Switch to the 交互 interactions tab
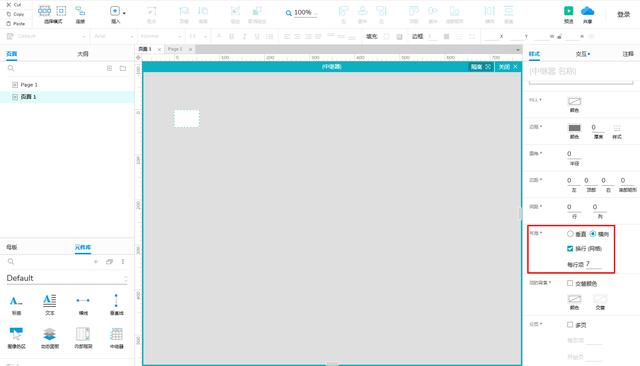The image size is (640, 366). 582,54
